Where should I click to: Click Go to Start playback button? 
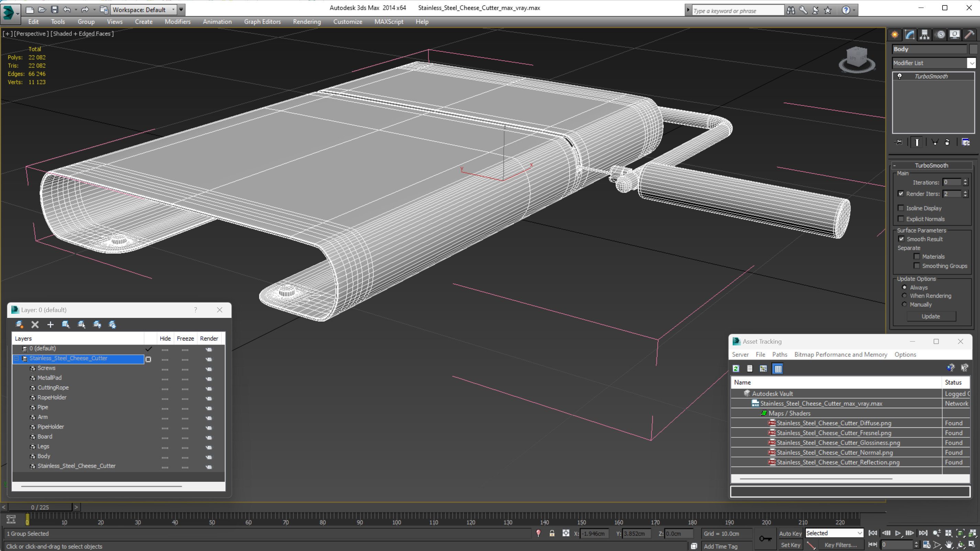click(873, 533)
